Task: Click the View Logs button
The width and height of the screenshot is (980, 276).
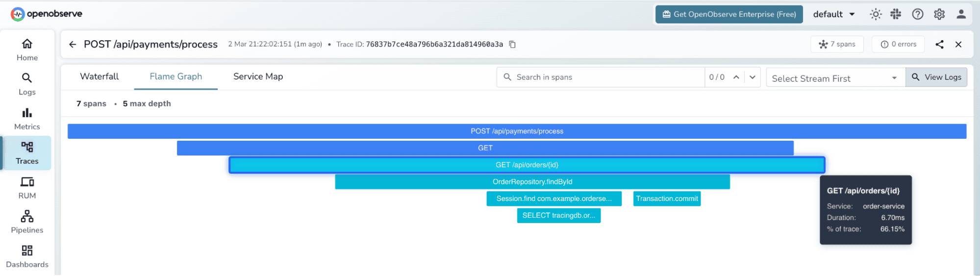Action: (936, 77)
